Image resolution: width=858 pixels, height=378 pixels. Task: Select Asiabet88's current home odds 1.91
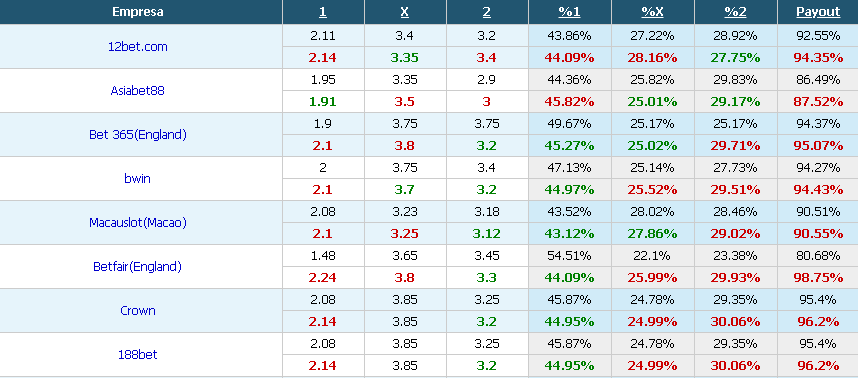click(x=323, y=102)
